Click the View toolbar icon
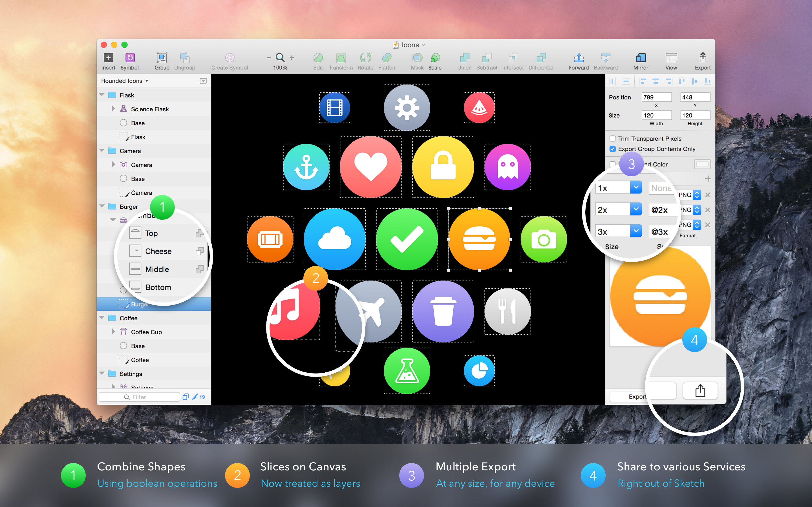Image resolution: width=812 pixels, height=507 pixels. [x=671, y=58]
